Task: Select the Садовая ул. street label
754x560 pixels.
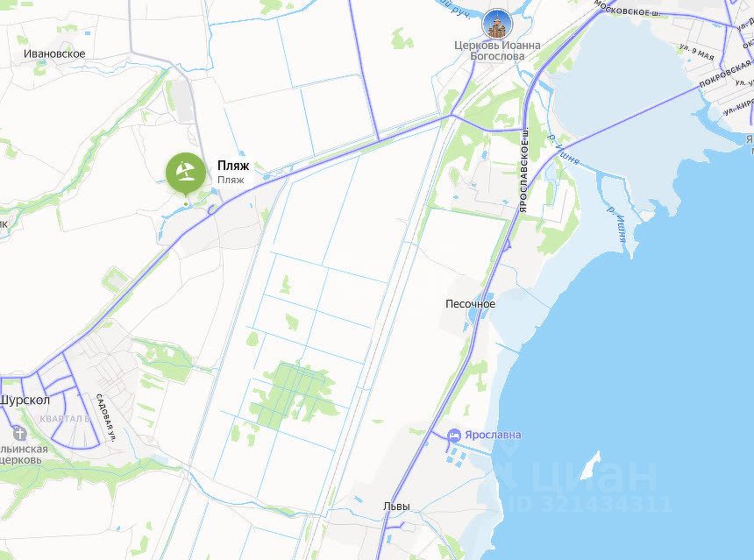Action: click(x=107, y=418)
